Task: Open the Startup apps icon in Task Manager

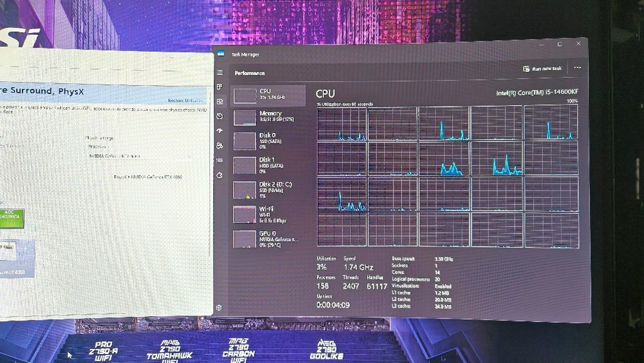Action: point(220,131)
